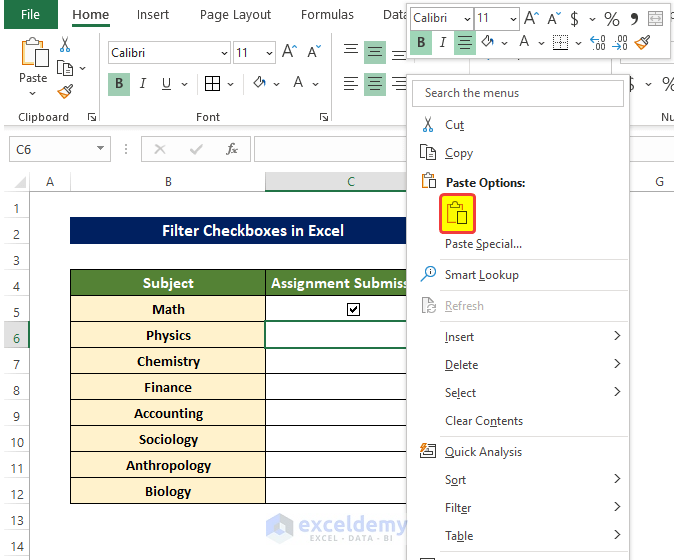Click the Percent Style icon in mini toolbar

click(611, 19)
